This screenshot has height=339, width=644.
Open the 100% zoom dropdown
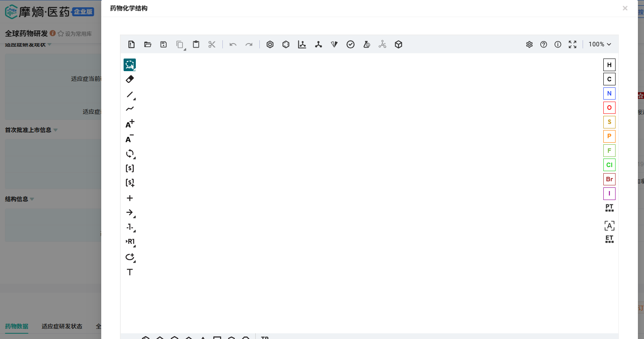click(x=600, y=44)
